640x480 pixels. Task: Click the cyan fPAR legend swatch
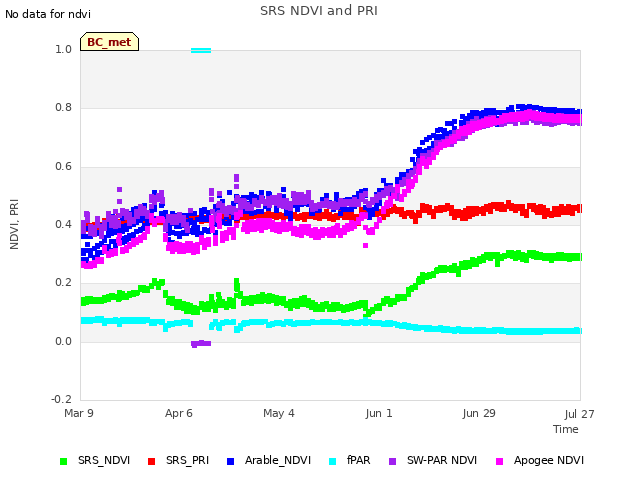tap(333, 461)
